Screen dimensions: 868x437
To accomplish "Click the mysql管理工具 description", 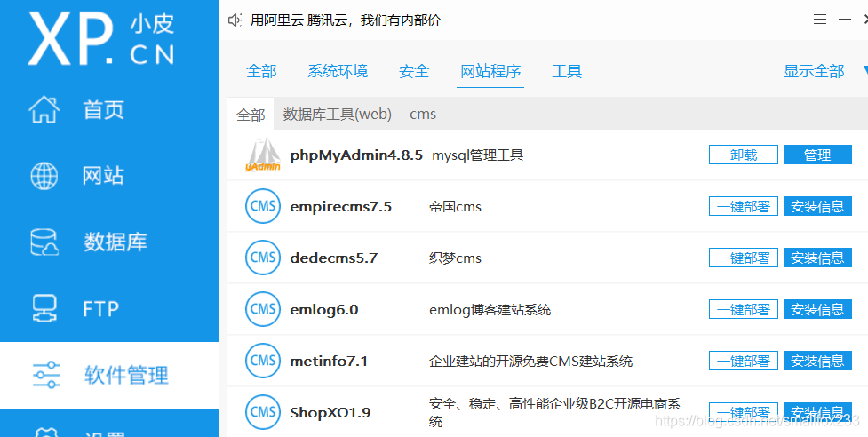I will (x=477, y=155).
